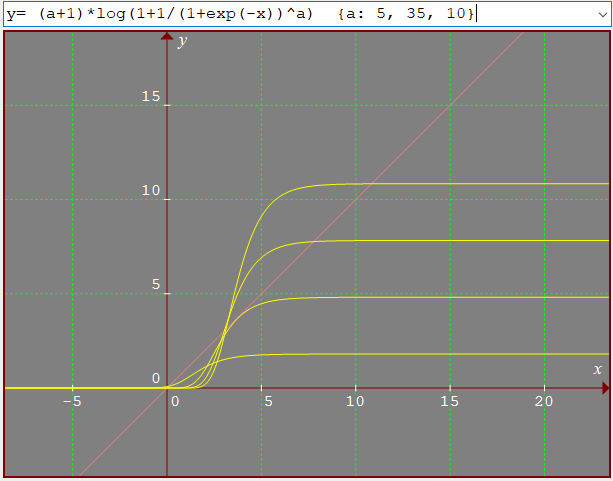Click the '15' tick label on the y-axis
This screenshot has height=481, width=613.
point(150,97)
